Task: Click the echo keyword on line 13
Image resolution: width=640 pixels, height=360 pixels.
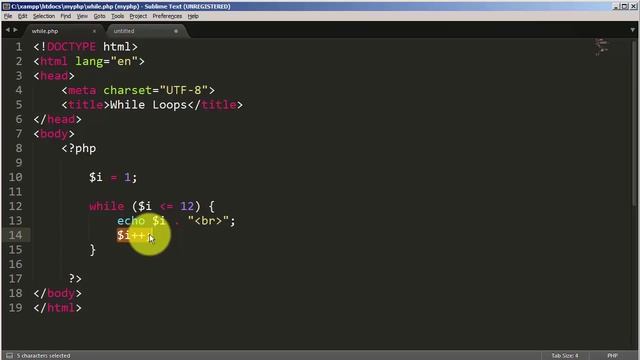Action: click(131, 221)
